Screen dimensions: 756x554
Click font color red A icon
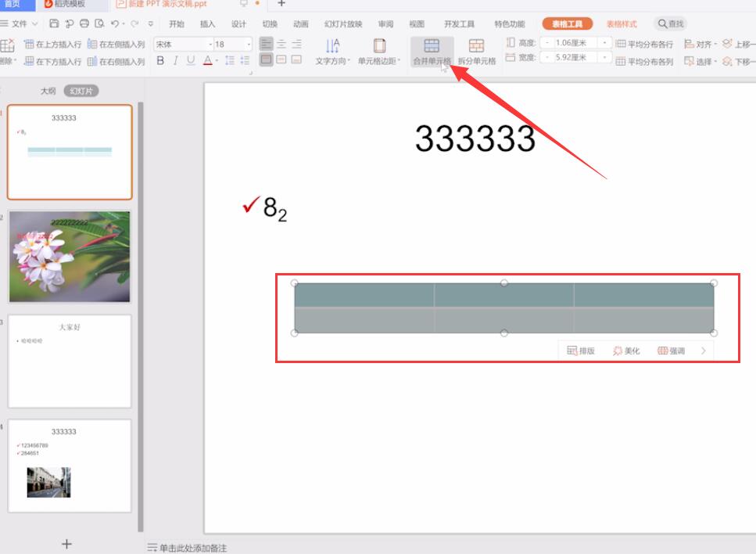(208, 60)
